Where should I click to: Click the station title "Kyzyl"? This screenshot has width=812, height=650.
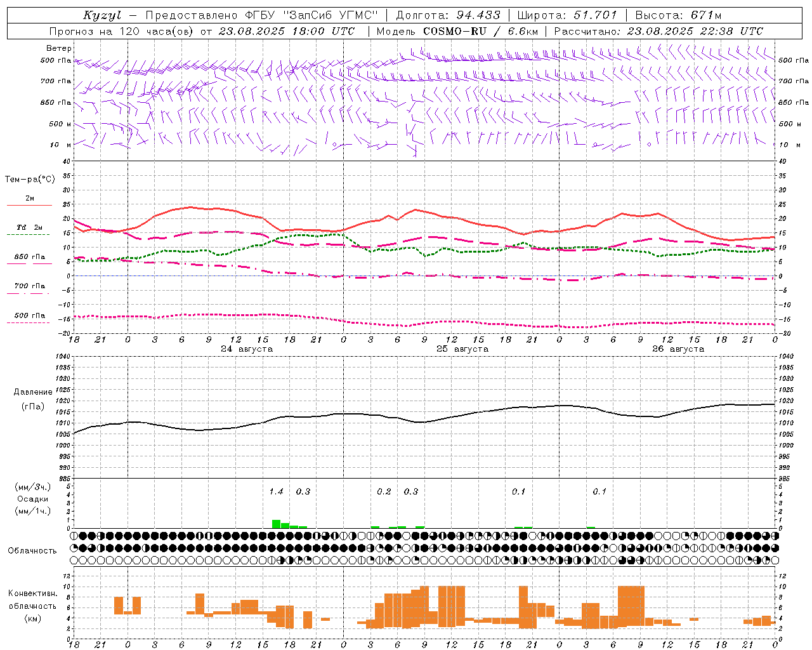101,15
